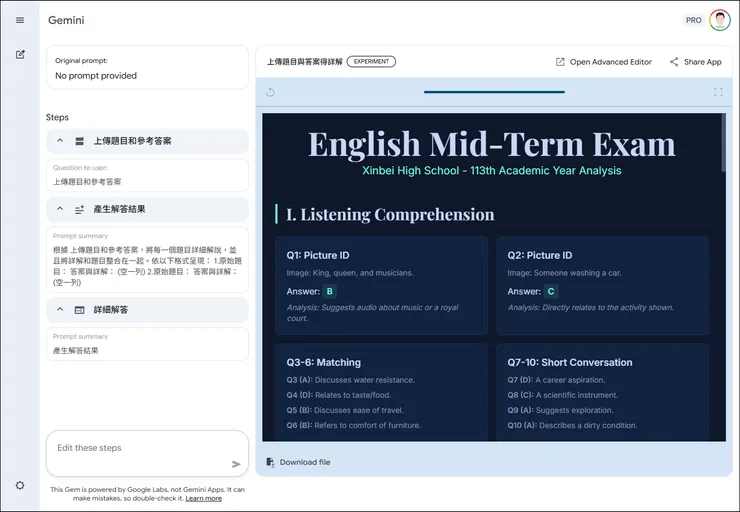Click the new chat compose icon

click(x=20, y=55)
